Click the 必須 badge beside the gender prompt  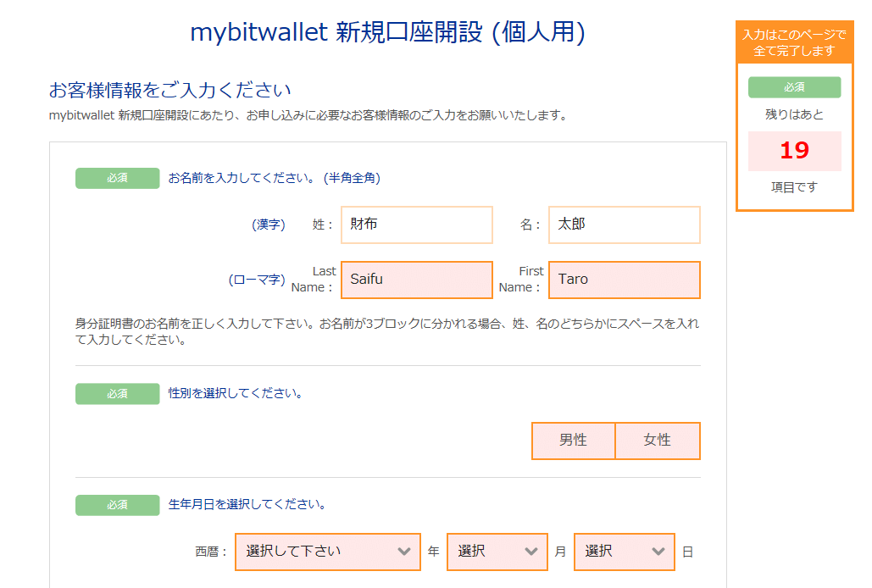tap(117, 393)
